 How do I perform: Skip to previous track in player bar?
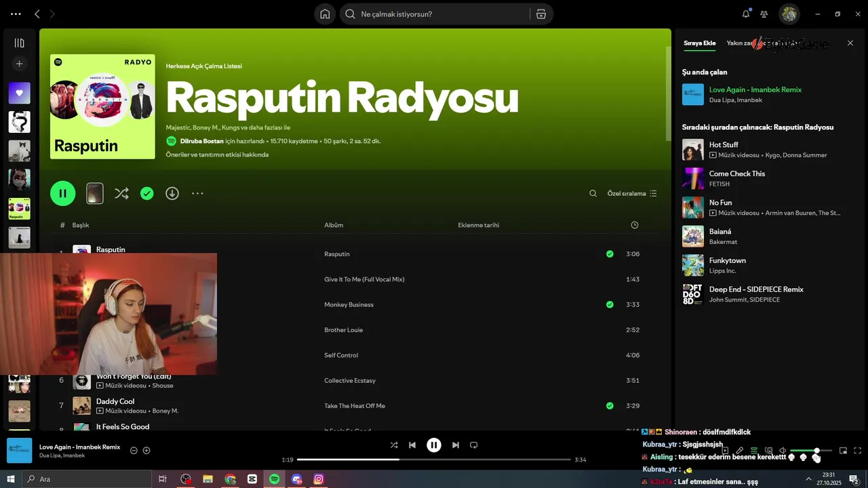point(412,445)
